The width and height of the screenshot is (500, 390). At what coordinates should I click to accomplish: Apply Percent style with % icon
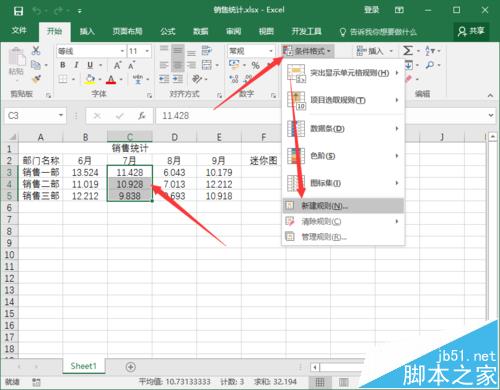click(256, 65)
